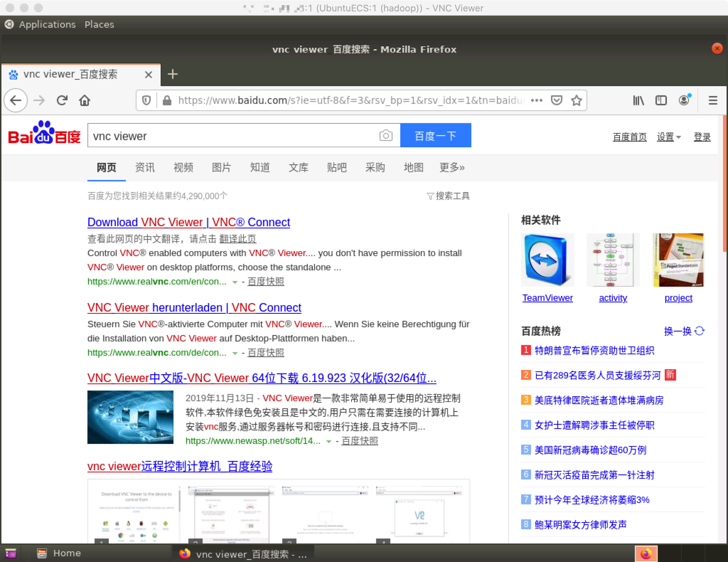
Task: Toggle the sidebar view icon
Action: click(x=661, y=101)
